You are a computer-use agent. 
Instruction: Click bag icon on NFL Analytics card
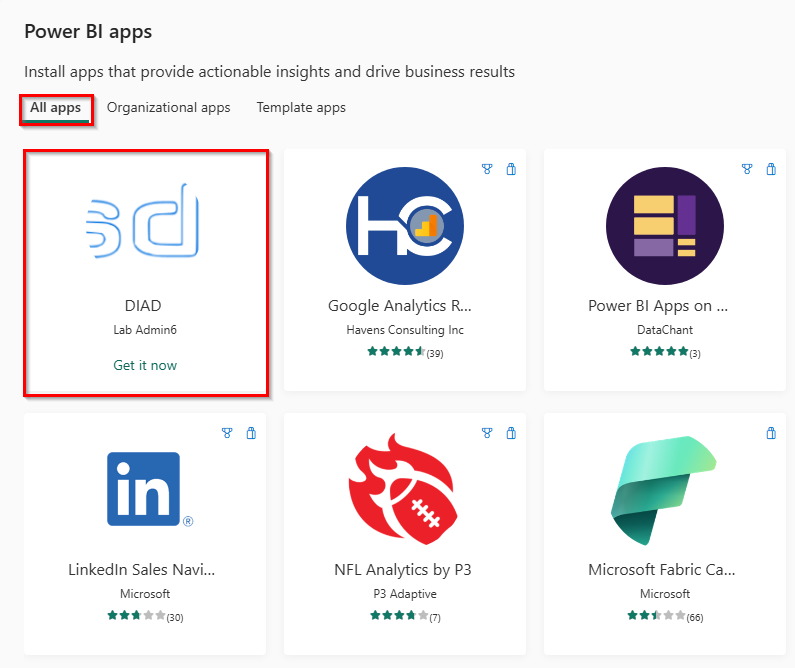pyautogui.click(x=511, y=433)
